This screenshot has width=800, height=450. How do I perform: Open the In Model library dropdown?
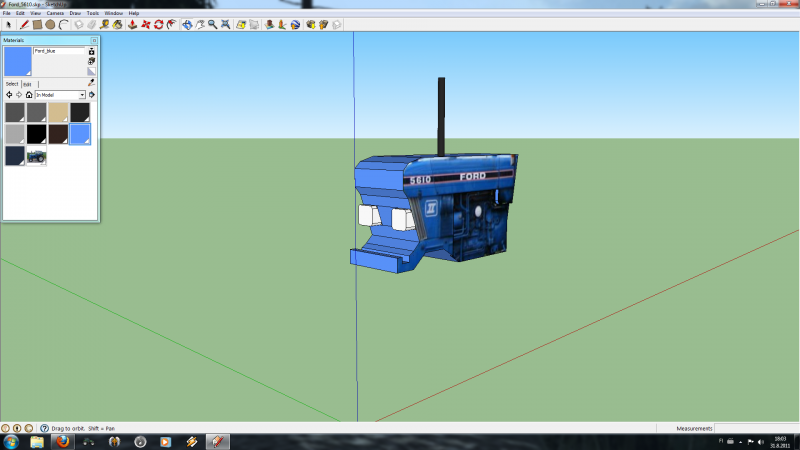coord(60,95)
